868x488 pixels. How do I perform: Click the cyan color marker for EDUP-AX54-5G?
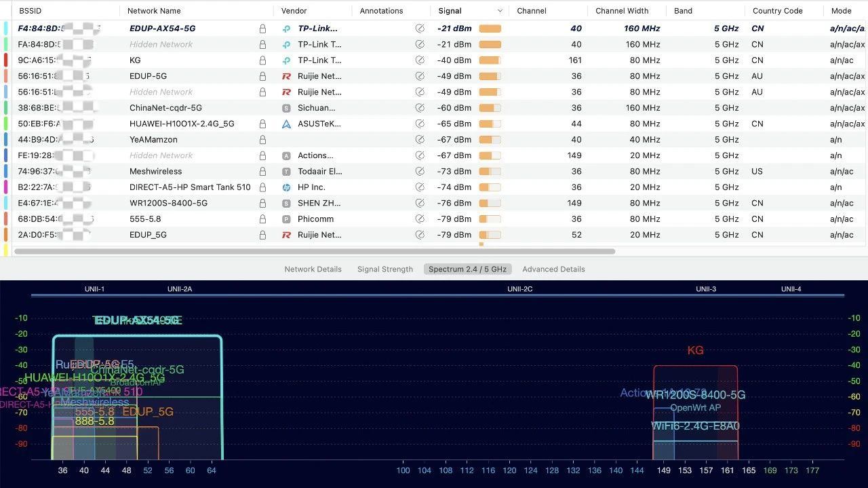point(6,29)
